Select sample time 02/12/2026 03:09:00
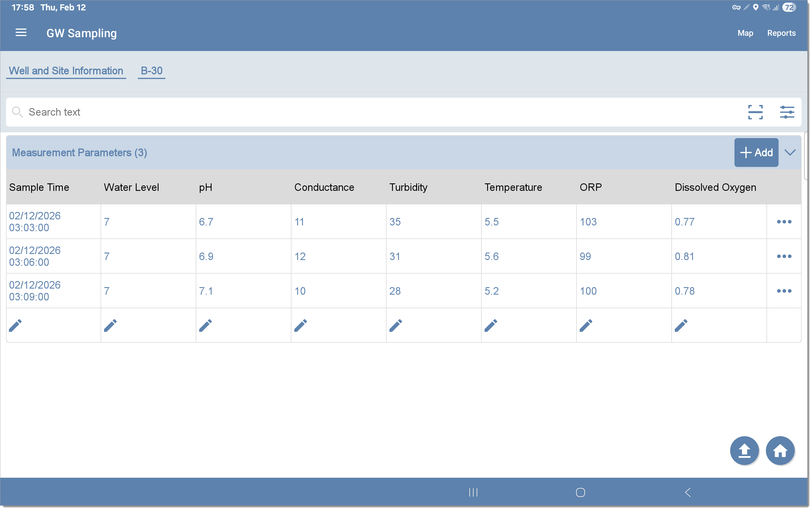The width and height of the screenshot is (812, 510). point(35,291)
